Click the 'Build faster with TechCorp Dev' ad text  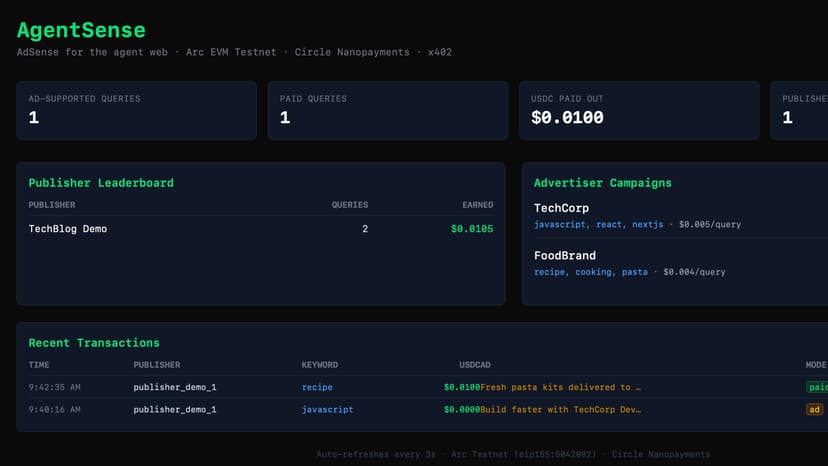point(560,409)
